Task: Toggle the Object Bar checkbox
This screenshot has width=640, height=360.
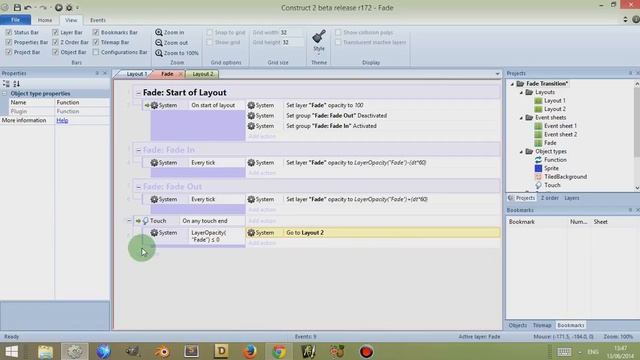Action: pyautogui.click(x=55, y=52)
